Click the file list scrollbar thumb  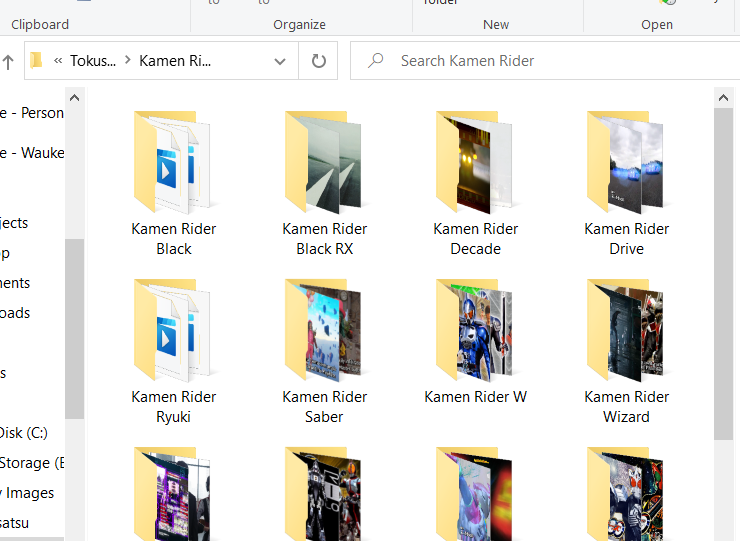(723, 274)
